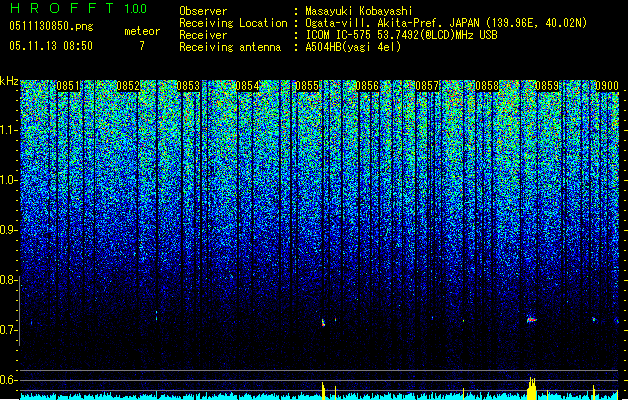Click the date stamp 05.11.13 08:50

pyautogui.click(x=51, y=46)
